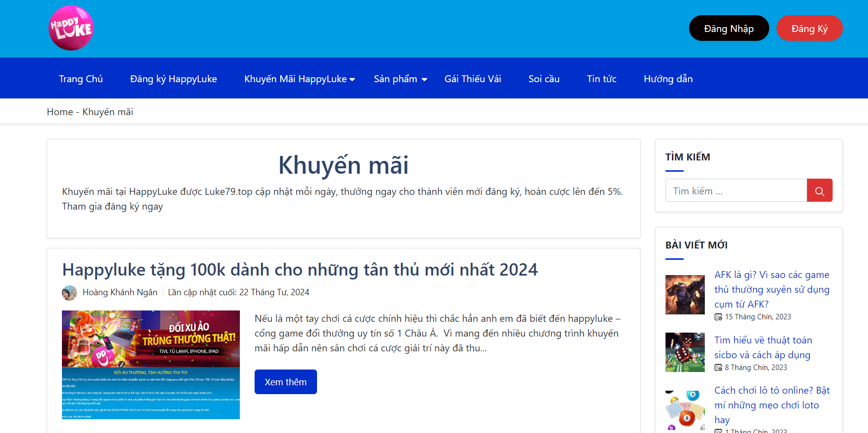Viewport: 868px width, 433px height.
Task: Click the HappyLuke pink logo
Action: (x=71, y=28)
